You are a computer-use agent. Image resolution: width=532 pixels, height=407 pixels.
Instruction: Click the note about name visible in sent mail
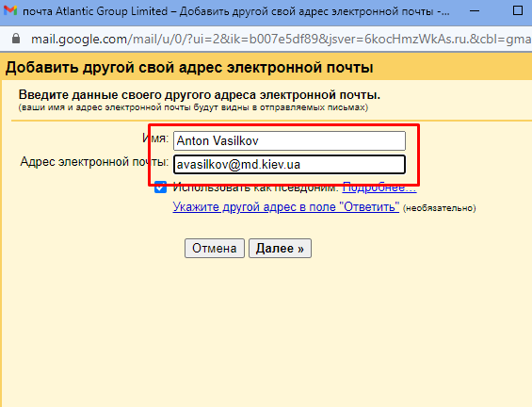pyautogui.click(x=193, y=108)
